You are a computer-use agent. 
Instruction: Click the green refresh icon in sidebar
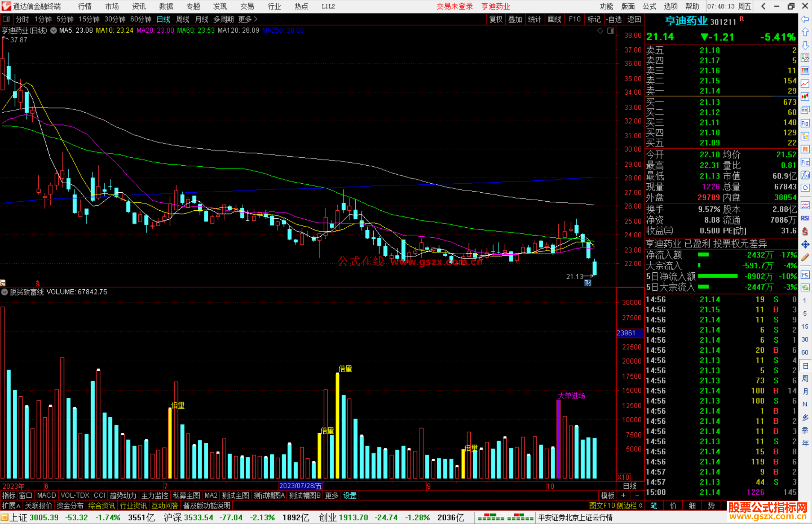[x=805, y=288]
